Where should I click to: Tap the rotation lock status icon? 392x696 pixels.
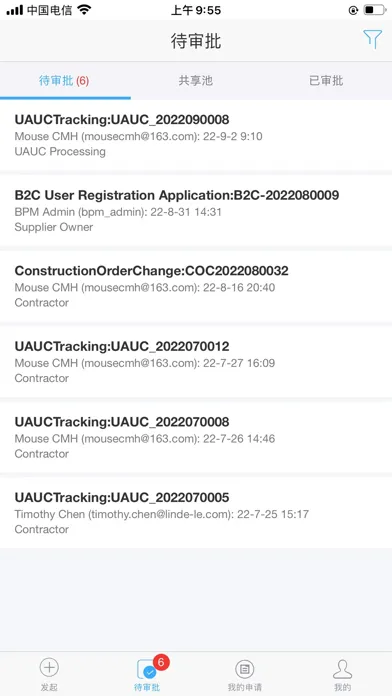pos(353,10)
